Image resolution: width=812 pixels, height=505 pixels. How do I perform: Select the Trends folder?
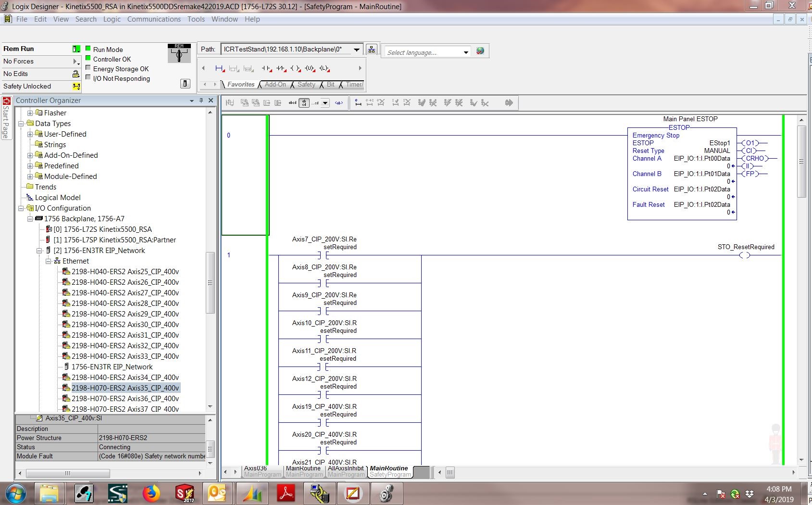(46, 187)
